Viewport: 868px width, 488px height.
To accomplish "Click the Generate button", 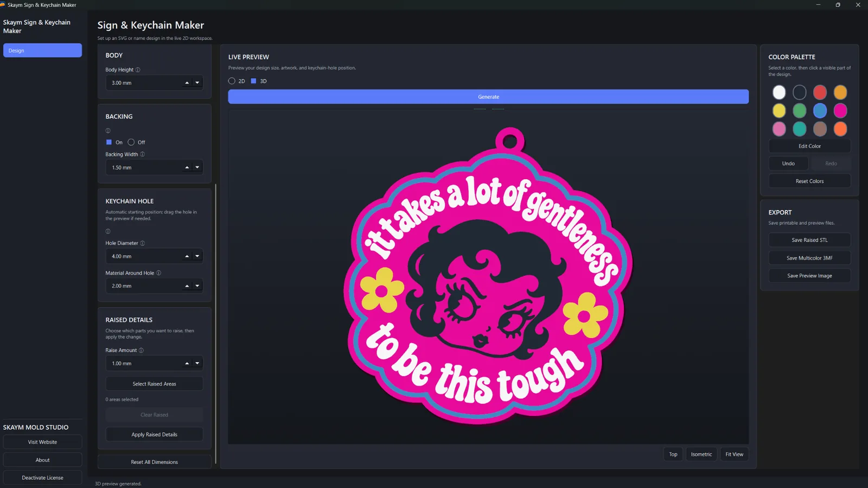I will (x=488, y=97).
